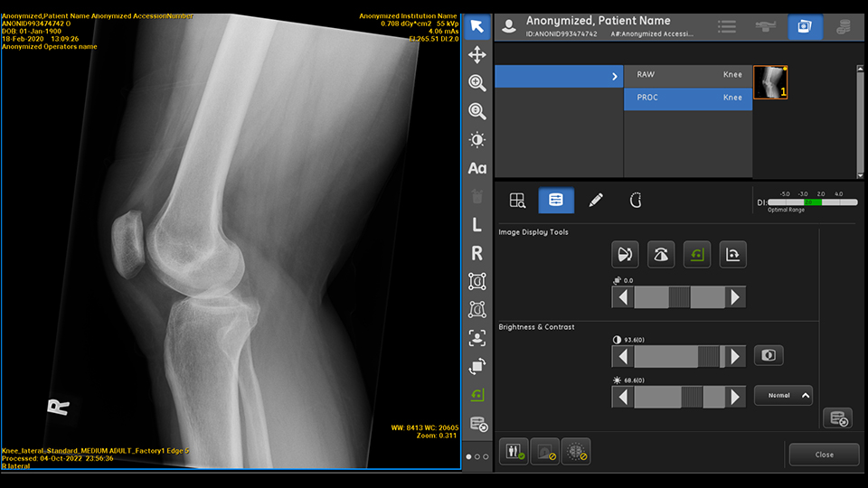This screenshot has width=868, height=488.
Task: Open the Normal preset dropdown
Action: [783, 396]
